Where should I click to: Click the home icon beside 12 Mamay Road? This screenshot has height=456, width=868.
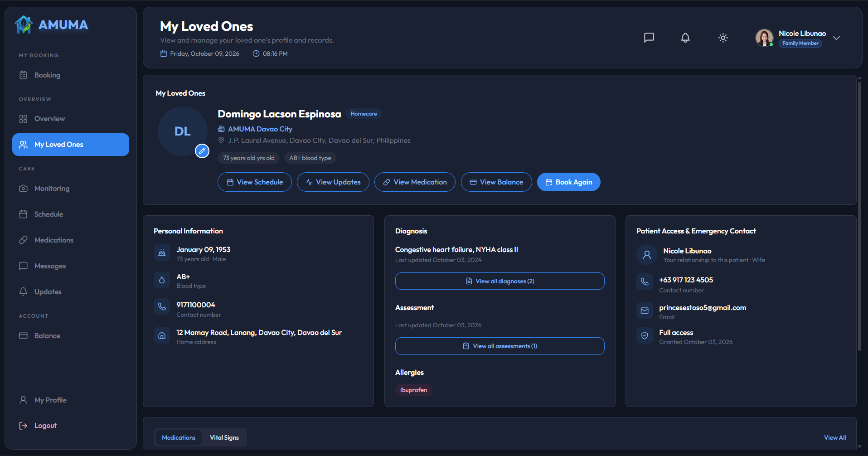tap(162, 336)
